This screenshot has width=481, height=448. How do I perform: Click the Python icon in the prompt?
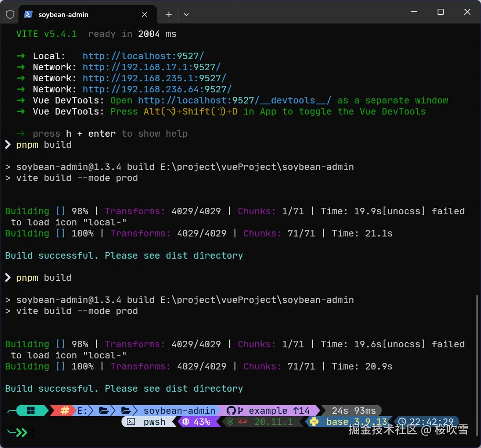(314, 422)
